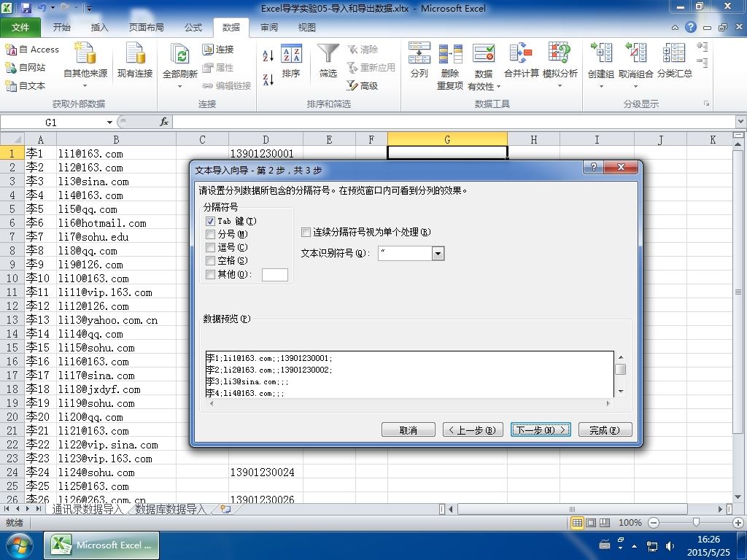Click 完成 (Finish) button
747x560 pixels.
605,430
